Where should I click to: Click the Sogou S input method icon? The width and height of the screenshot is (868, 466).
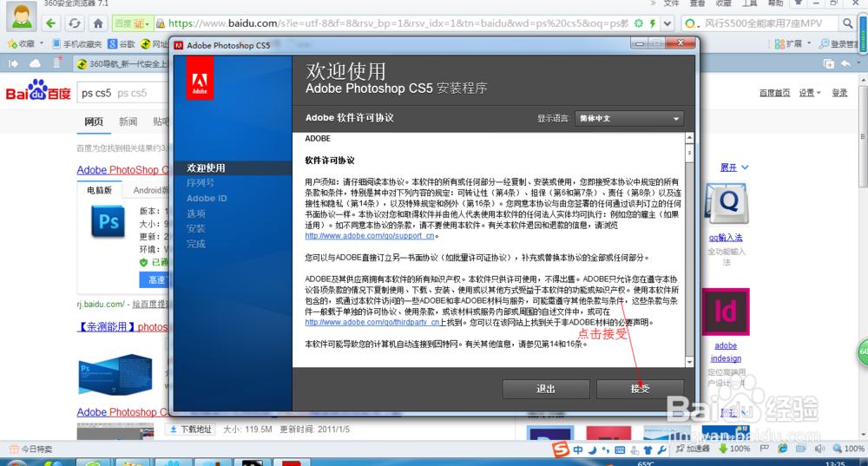tap(560, 449)
